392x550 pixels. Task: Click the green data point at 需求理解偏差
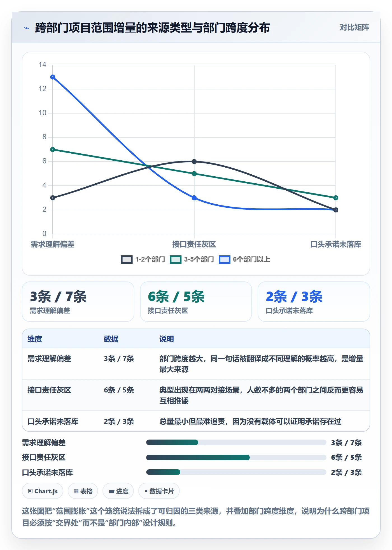pyautogui.click(x=53, y=149)
